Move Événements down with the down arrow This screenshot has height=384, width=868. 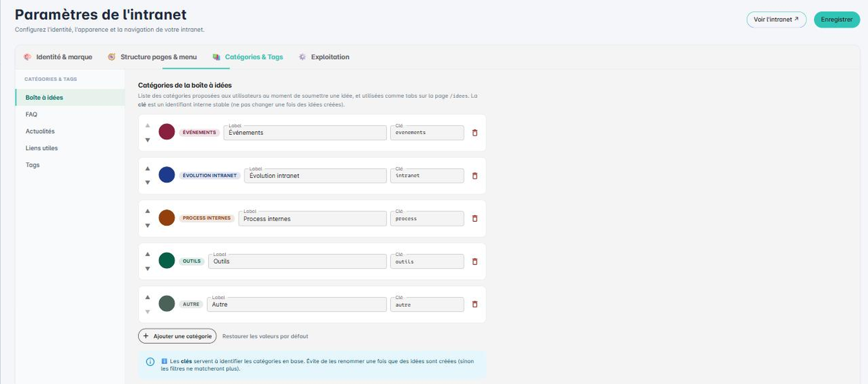(147, 140)
